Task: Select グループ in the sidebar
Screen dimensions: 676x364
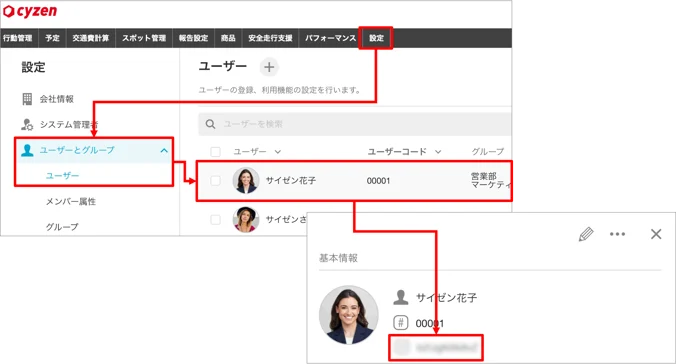Action: point(62,226)
